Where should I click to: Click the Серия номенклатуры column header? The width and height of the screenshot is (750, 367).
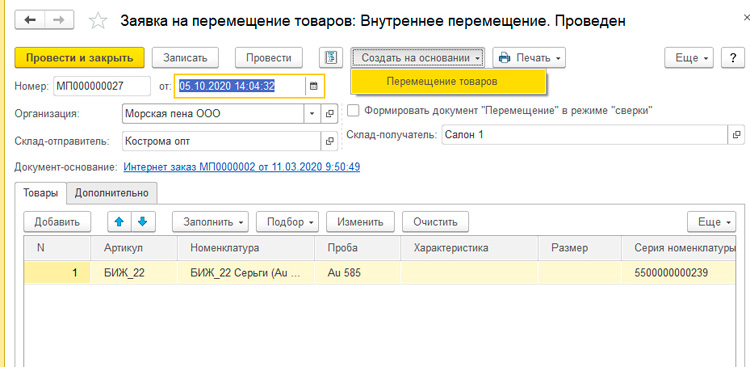[x=679, y=248]
